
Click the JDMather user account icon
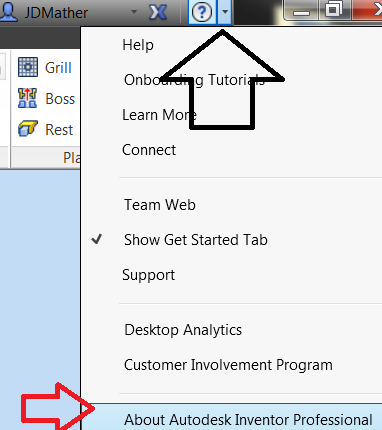(9, 12)
